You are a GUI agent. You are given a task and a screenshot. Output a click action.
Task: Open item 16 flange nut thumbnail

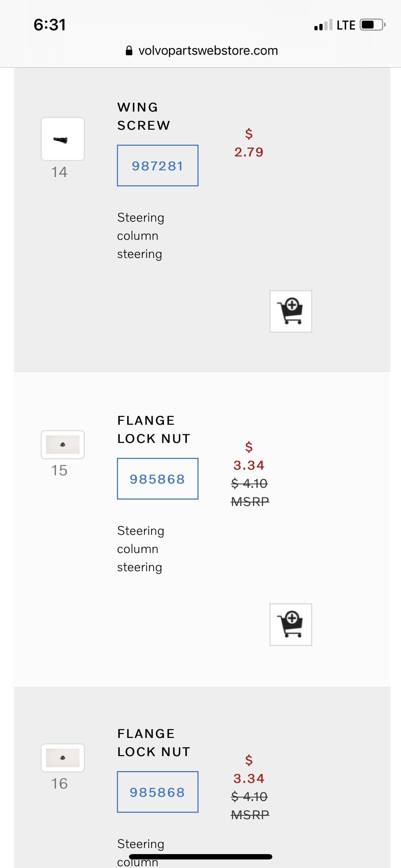[x=63, y=758]
